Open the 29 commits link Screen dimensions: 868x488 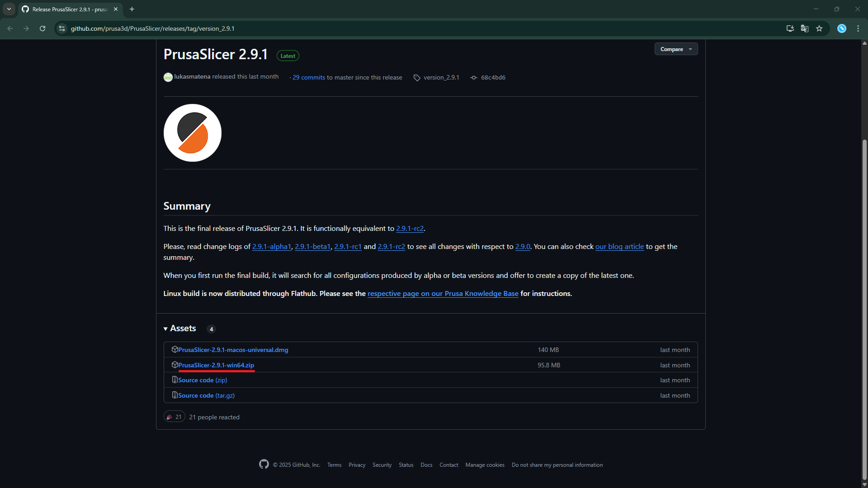click(309, 78)
